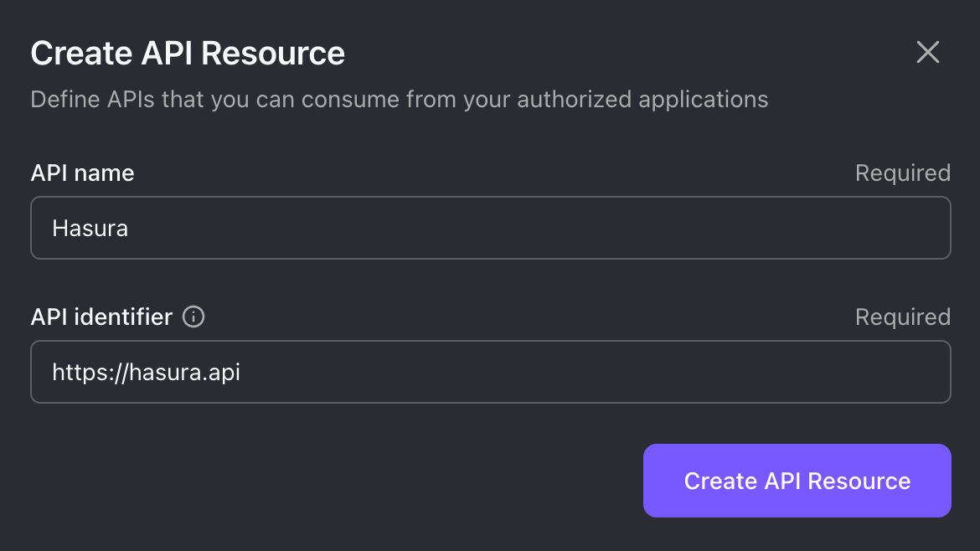The image size is (980, 551).
Task: Click the Create API Resource button
Action: click(796, 481)
